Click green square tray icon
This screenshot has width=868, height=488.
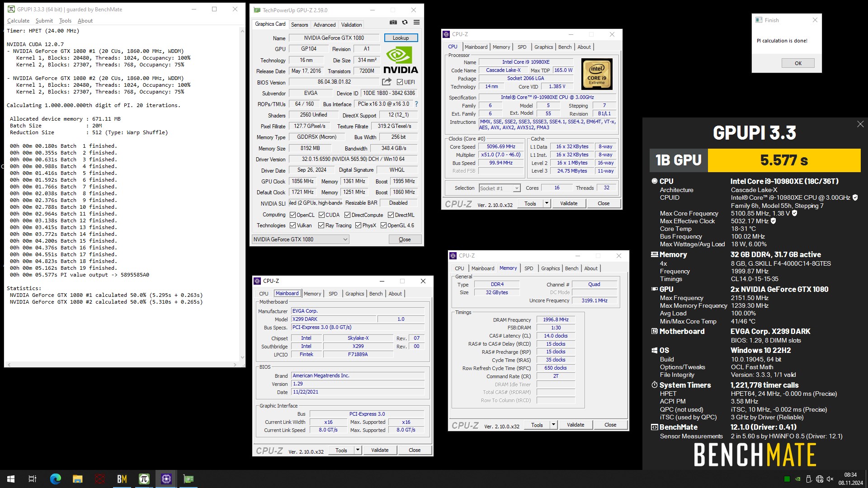[x=787, y=479]
